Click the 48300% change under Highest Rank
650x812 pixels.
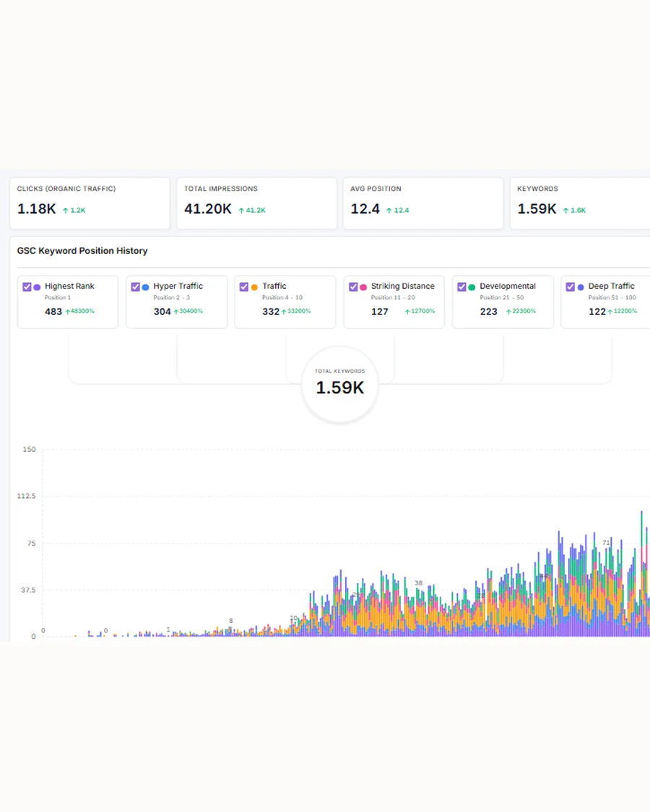pyautogui.click(x=82, y=311)
